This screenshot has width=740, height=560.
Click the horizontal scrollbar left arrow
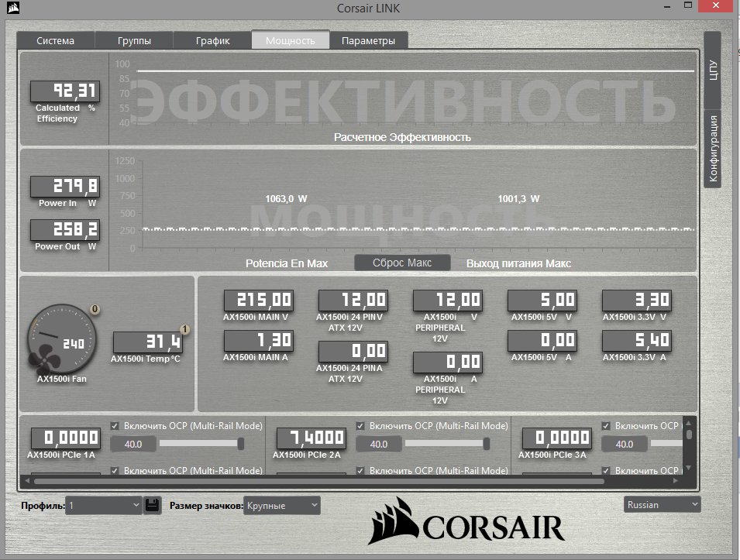tap(27, 481)
